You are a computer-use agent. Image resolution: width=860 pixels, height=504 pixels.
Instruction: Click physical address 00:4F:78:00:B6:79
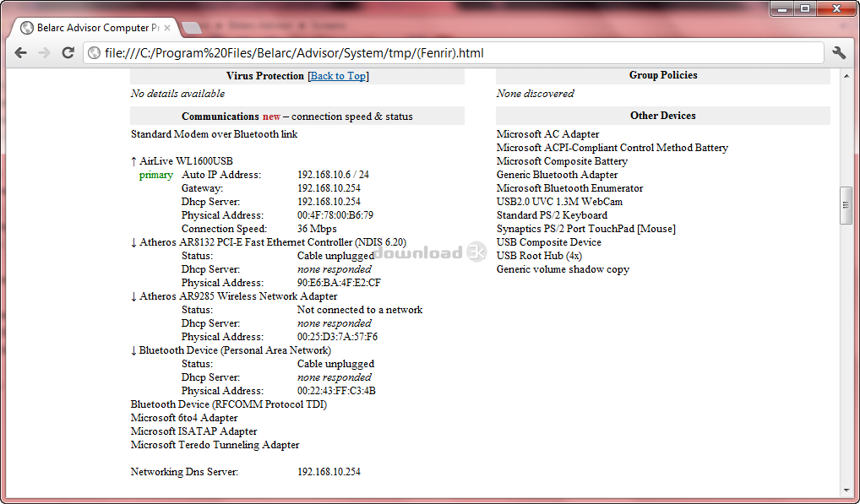pyautogui.click(x=335, y=215)
